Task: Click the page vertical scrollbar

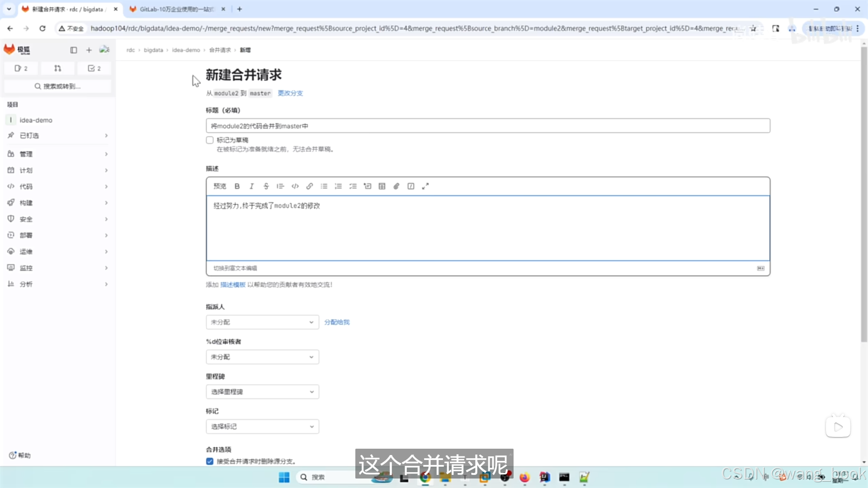Action: (x=864, y=194)
